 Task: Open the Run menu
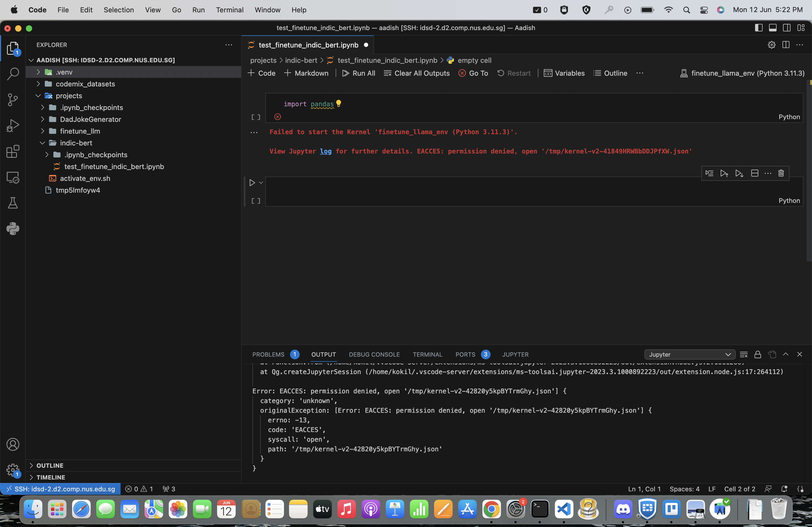[x=198, y=10]
